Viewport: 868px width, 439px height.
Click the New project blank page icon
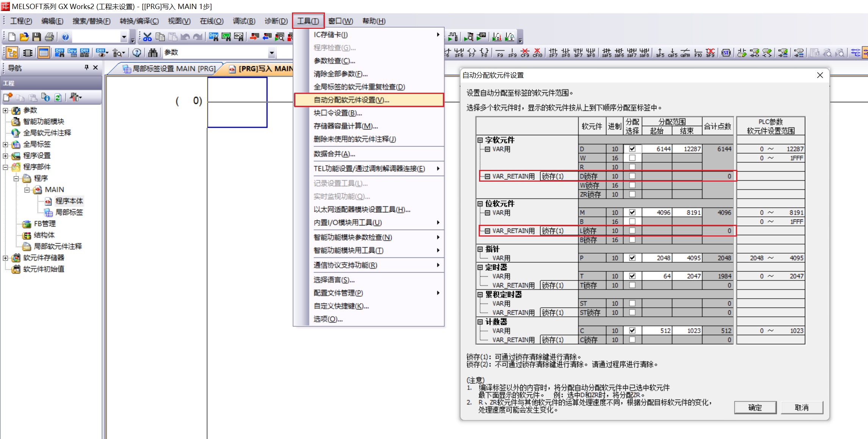[12, 37]
